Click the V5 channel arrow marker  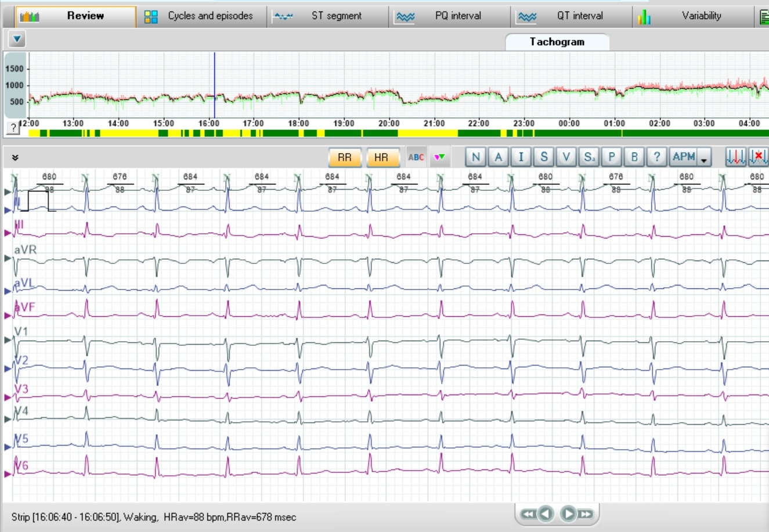[8, 447]
